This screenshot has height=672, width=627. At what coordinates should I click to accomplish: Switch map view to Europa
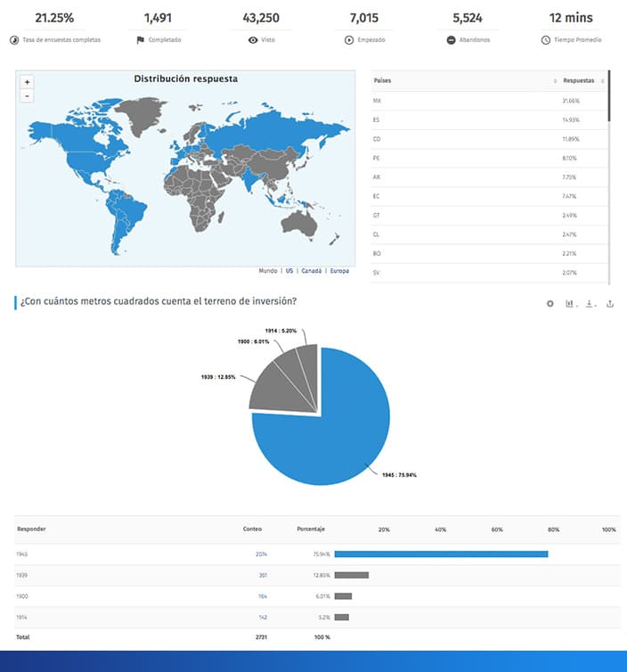(x=339, y=271)
